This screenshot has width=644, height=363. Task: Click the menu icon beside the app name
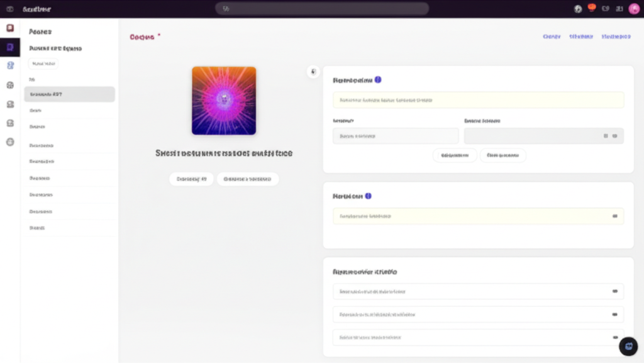10,9
